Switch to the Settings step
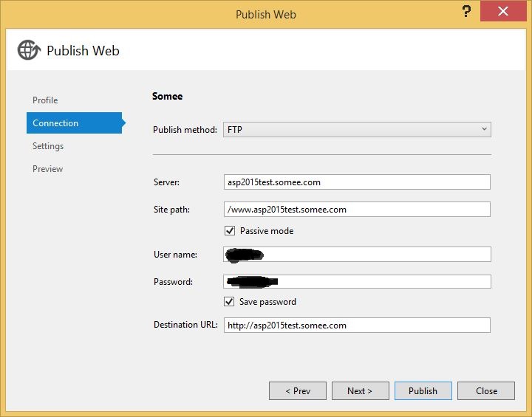Image resolution: width=532 pixels, height=417 pixels. (x=48, y=146)
